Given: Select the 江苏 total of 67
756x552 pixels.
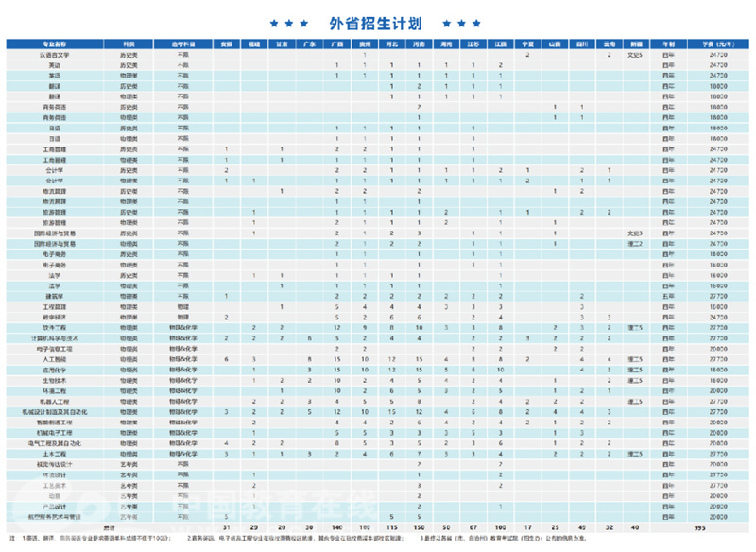Looking at the screenshot, I should coord(473,527).
